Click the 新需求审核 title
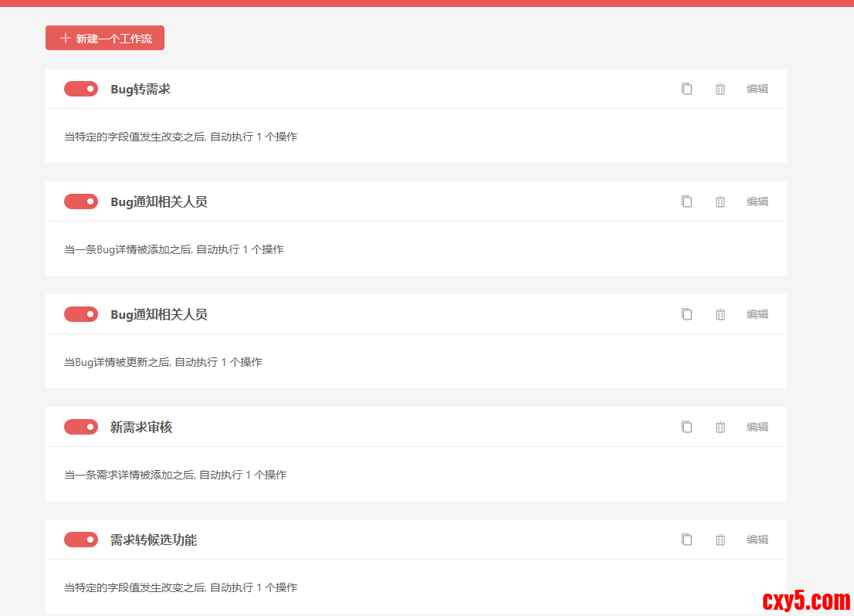The image size is (854, 616). (x=141, y=427)
